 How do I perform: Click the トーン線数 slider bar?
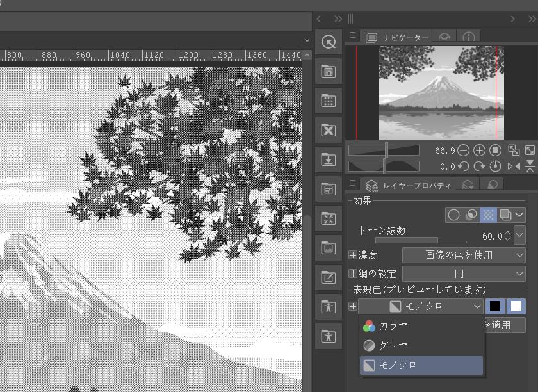pyautogui.click(x=421, y=240)
